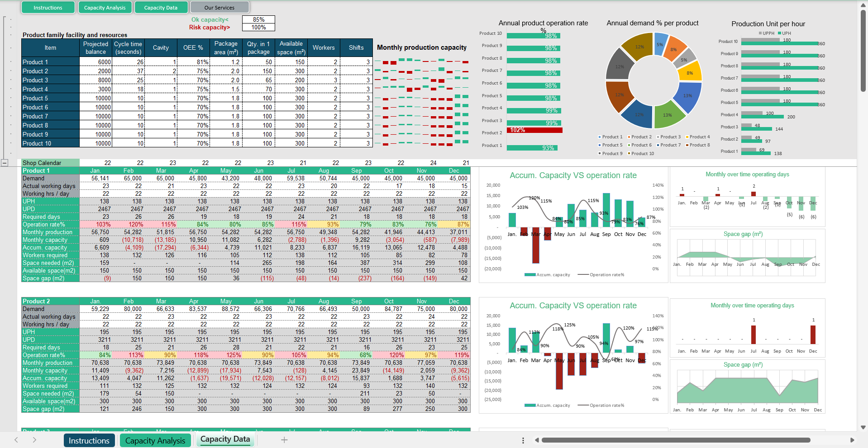Click the vertical scrollbar up arrow
The height and width of the screenshot is (448, 868).
point(863,5)
